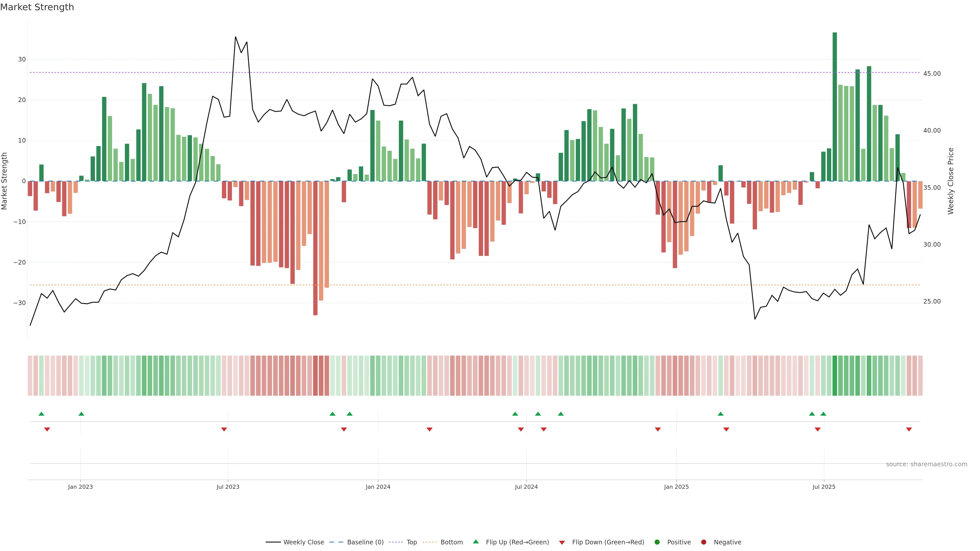Click the rightmost green flip-up triangle marker

pyautogui.click(x=823, y=414)
